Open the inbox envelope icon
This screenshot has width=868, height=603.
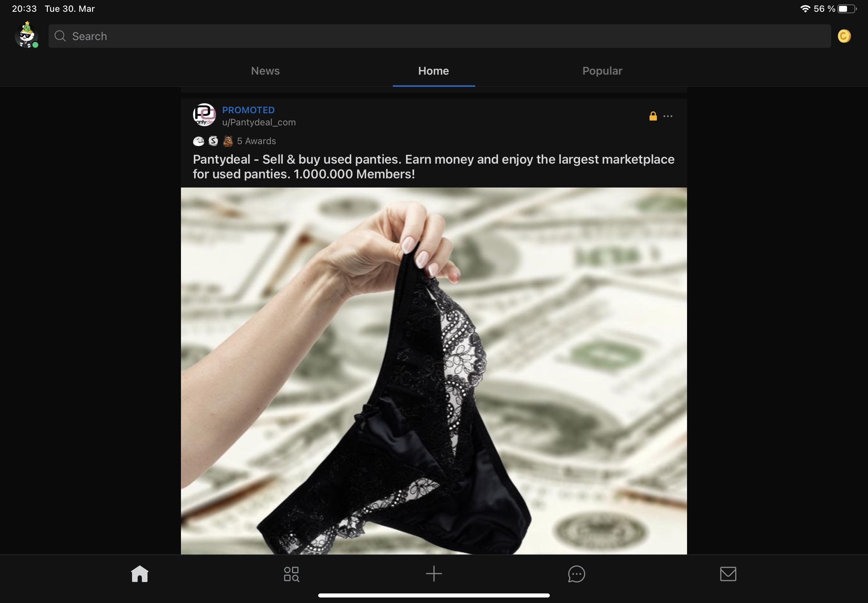[x=728, y=574]
